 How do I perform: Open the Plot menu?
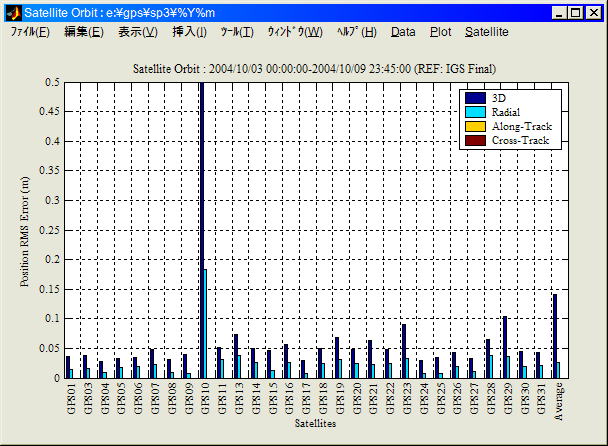click(x=440, y=32)
